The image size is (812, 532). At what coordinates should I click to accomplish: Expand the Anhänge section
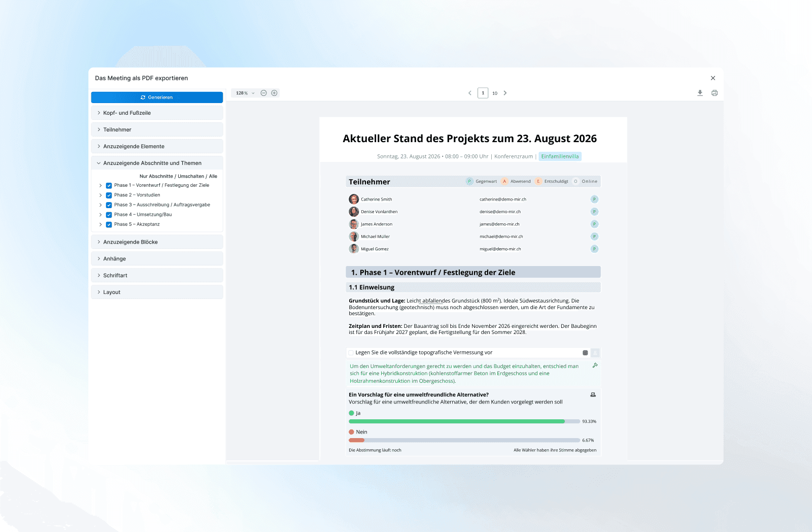[157, 259]
